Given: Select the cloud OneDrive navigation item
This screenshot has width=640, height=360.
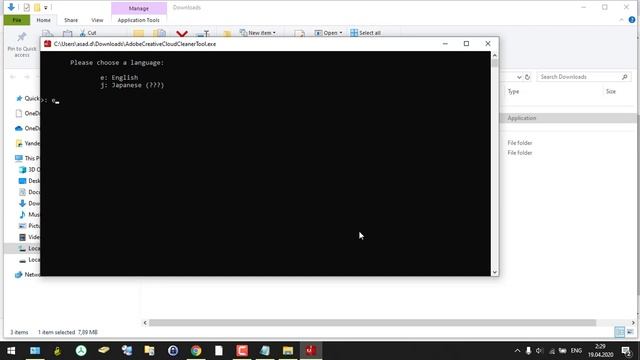Looking at the screenshot, I should click(27, 128).
